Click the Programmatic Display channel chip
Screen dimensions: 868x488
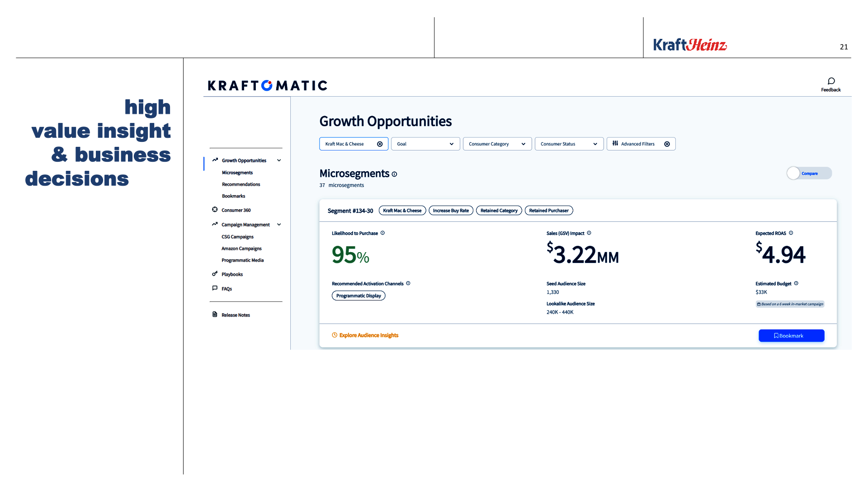(359, 296)
